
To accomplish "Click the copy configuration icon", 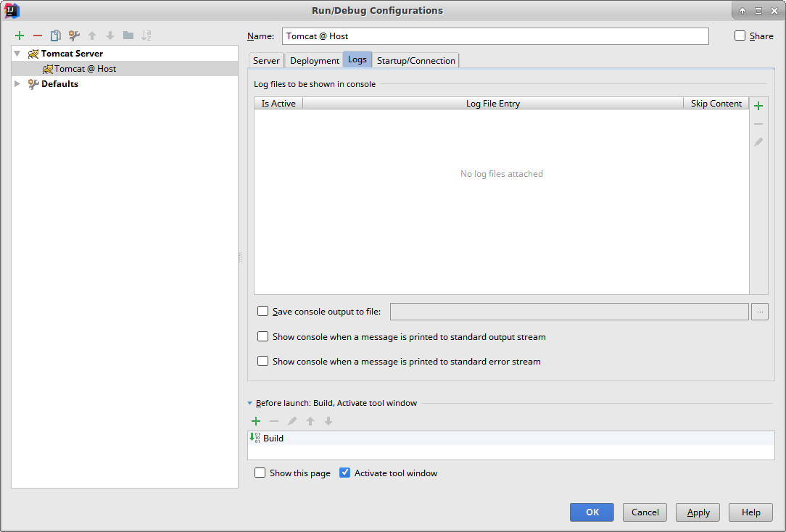I will pos(56,36).
